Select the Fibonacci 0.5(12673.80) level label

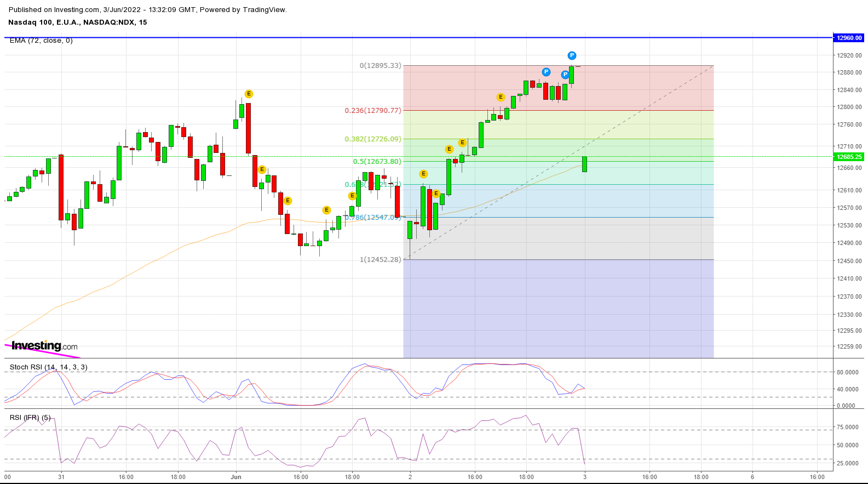pos(377,162)
